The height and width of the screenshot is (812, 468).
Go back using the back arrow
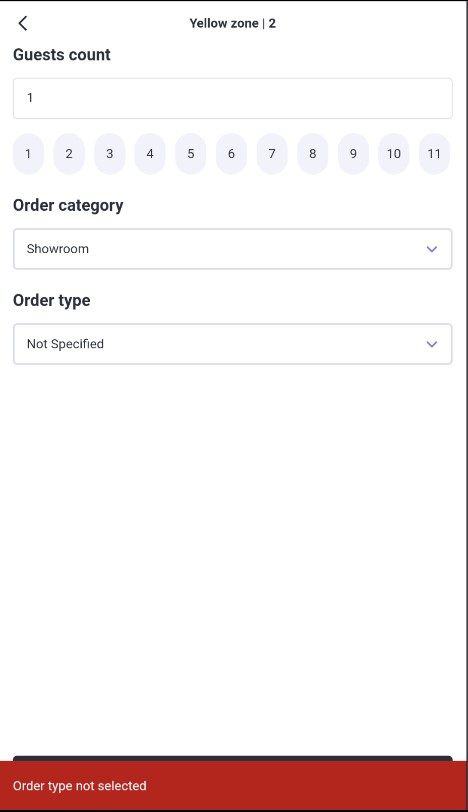point(23,23)
